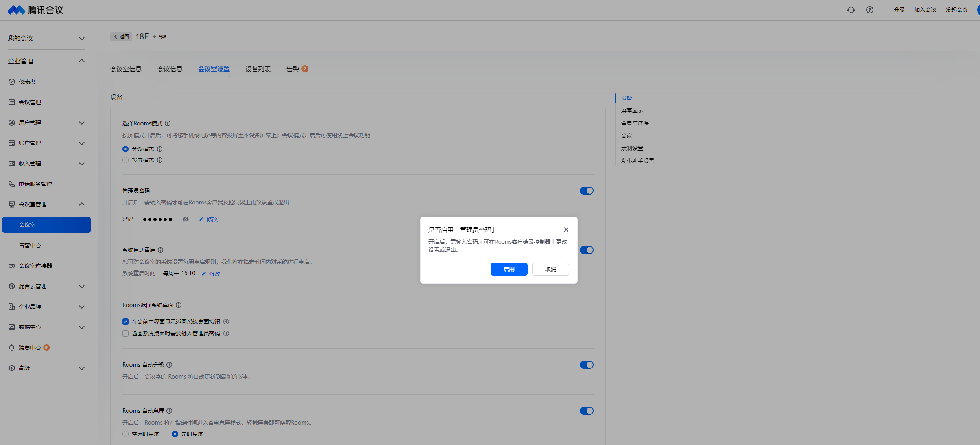Image resolution: width=980 pixels, height=445 pixels.
Task: Open the 告警 tab
Action: point(293,69)
